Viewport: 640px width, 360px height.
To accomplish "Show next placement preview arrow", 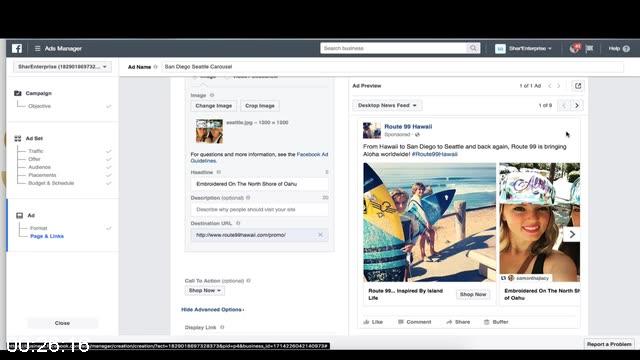I will point(577,105).
